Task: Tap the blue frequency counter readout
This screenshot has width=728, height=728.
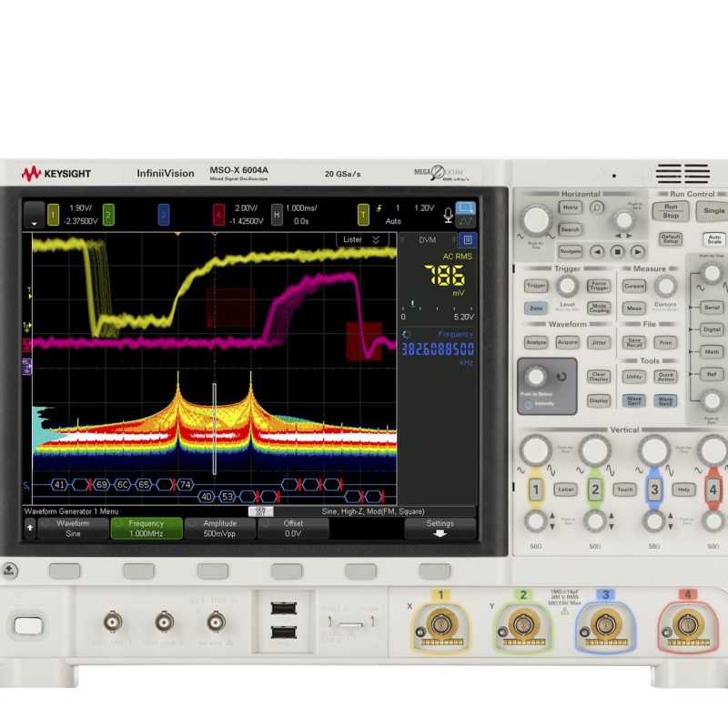Action: click(x=438, y=349)
